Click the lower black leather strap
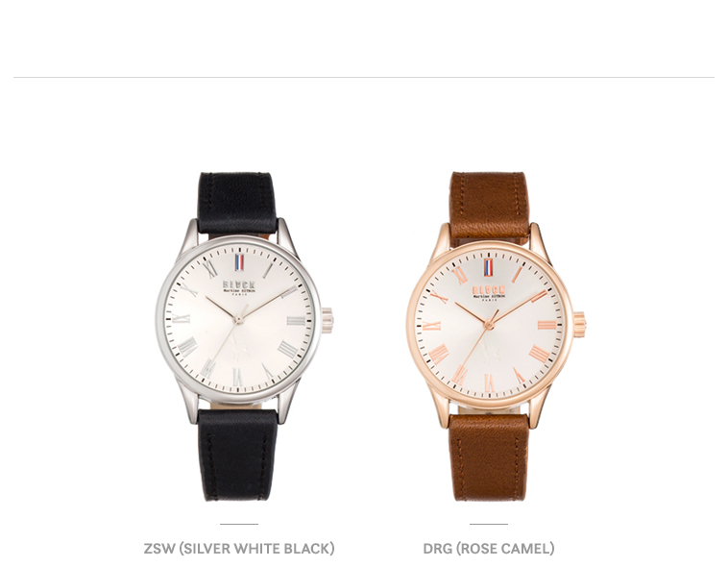This screenshot has width=728, height=567. [x=238, y=455]
